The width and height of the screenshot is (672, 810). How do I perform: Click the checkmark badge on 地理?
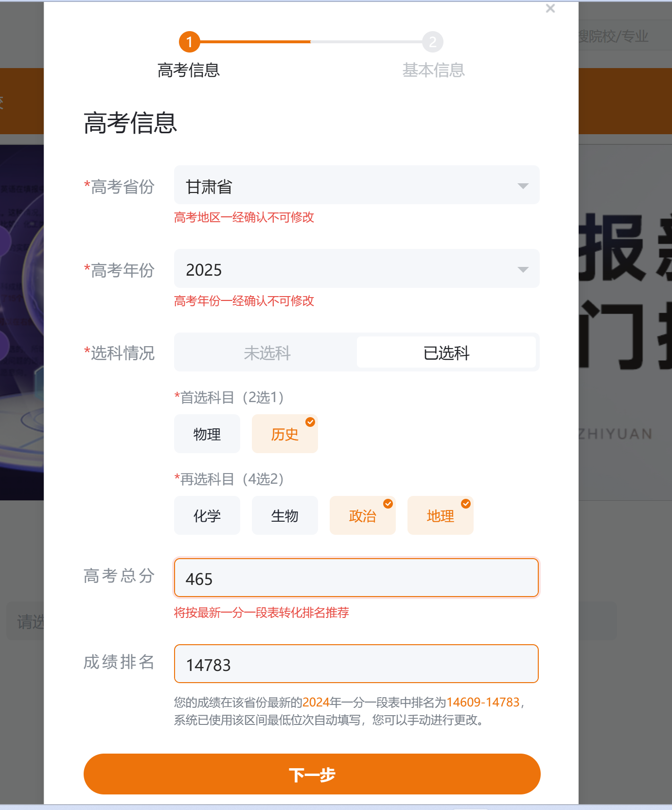point(466,504)
